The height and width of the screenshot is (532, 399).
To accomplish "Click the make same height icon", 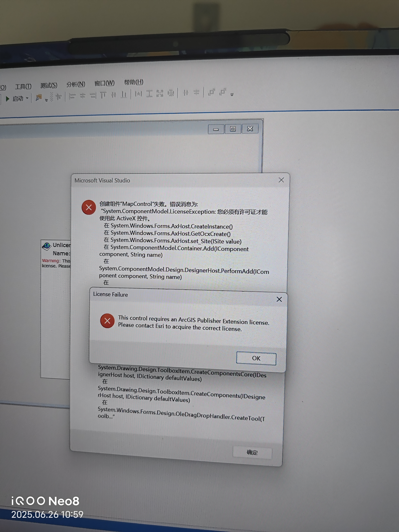I will 149,94.
